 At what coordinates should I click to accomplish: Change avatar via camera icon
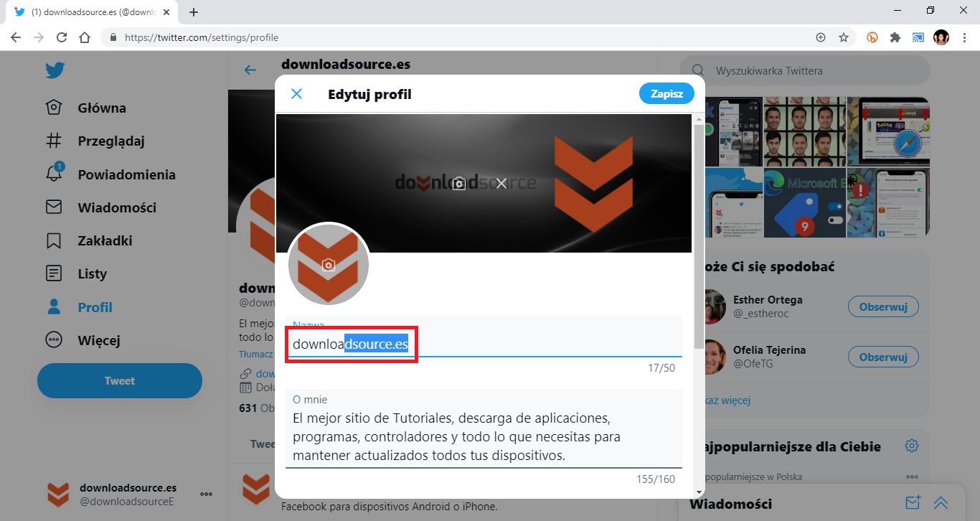329,265
